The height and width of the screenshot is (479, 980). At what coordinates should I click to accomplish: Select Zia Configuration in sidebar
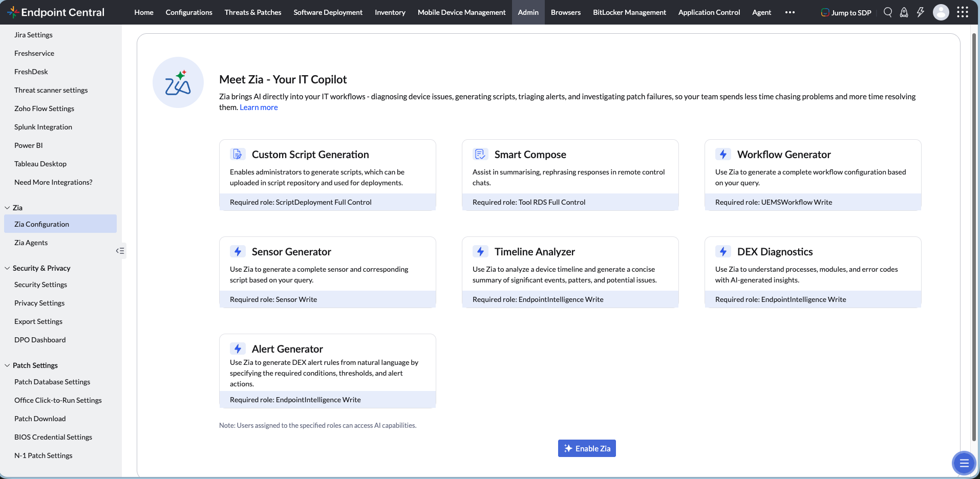[x=60, y=224]
